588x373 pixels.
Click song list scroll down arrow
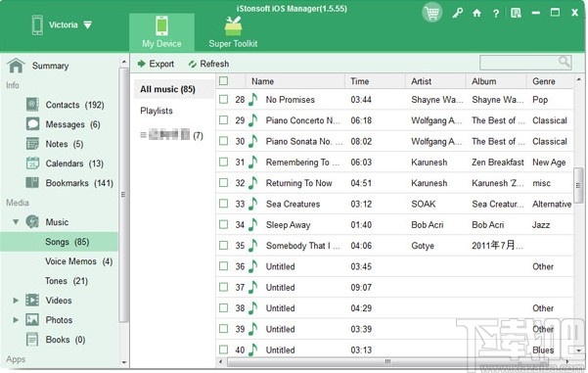[x=578, y=350]
